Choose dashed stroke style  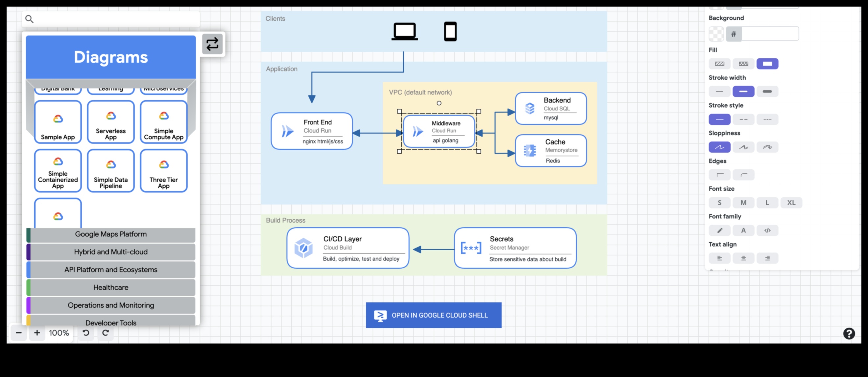tap(743, 119)
